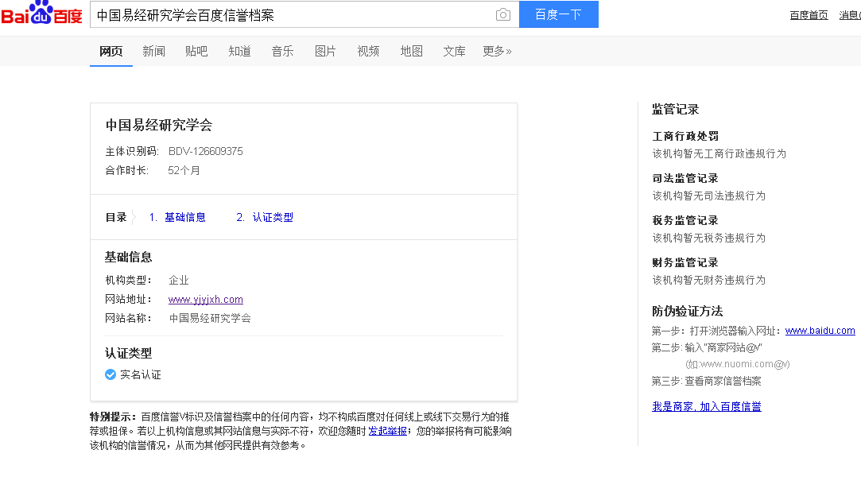The width and height of the screenshot is (861, 504).
Task: Click the 税务监管记录 heading
Action: click(685, 221)
